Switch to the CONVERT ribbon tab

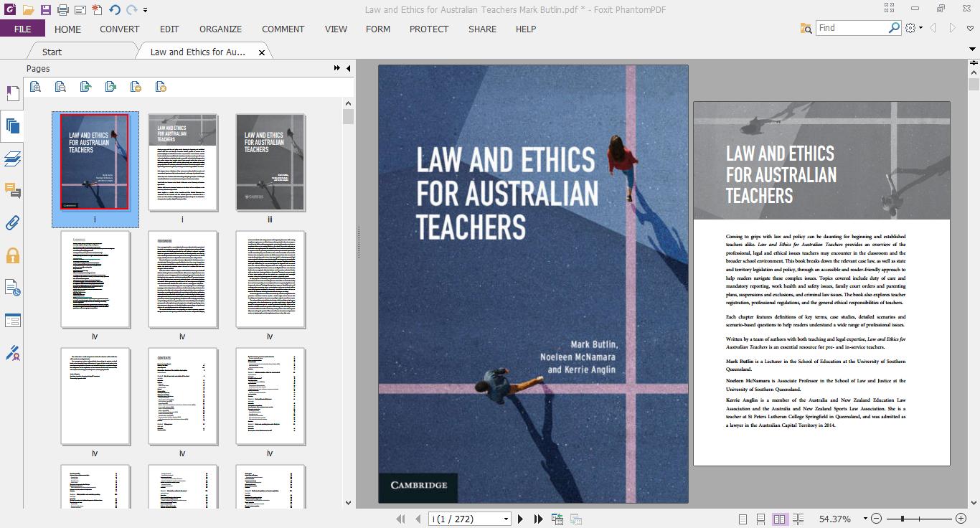coord(120,29)
